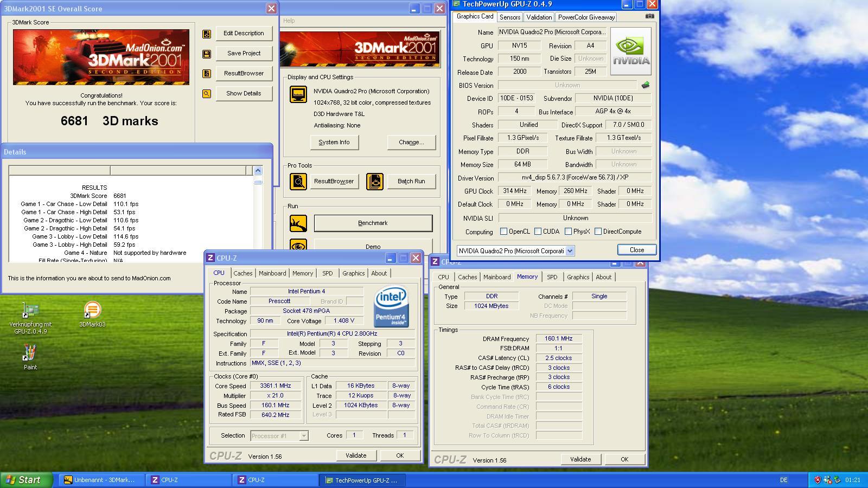Open the GPU selection dropdown in GPU-Z

(x=570, y=251)
